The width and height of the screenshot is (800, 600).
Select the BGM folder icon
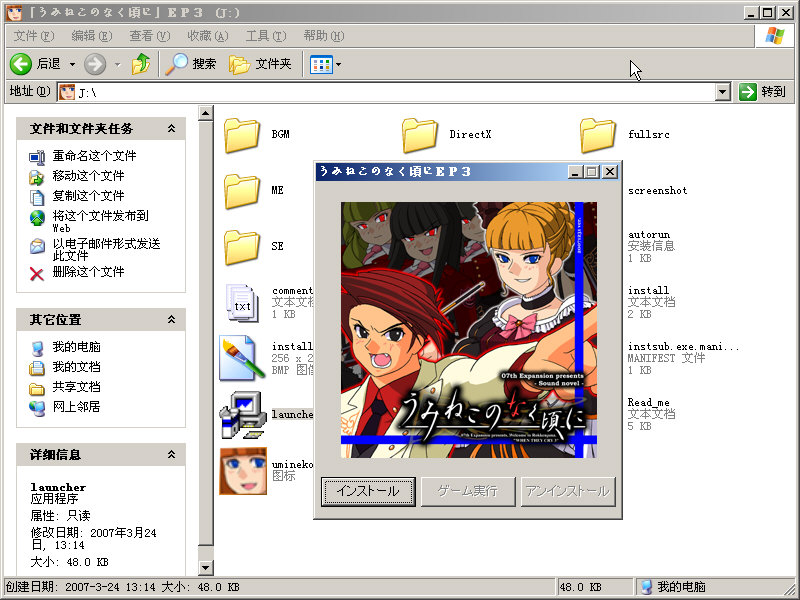click(242, 135)
